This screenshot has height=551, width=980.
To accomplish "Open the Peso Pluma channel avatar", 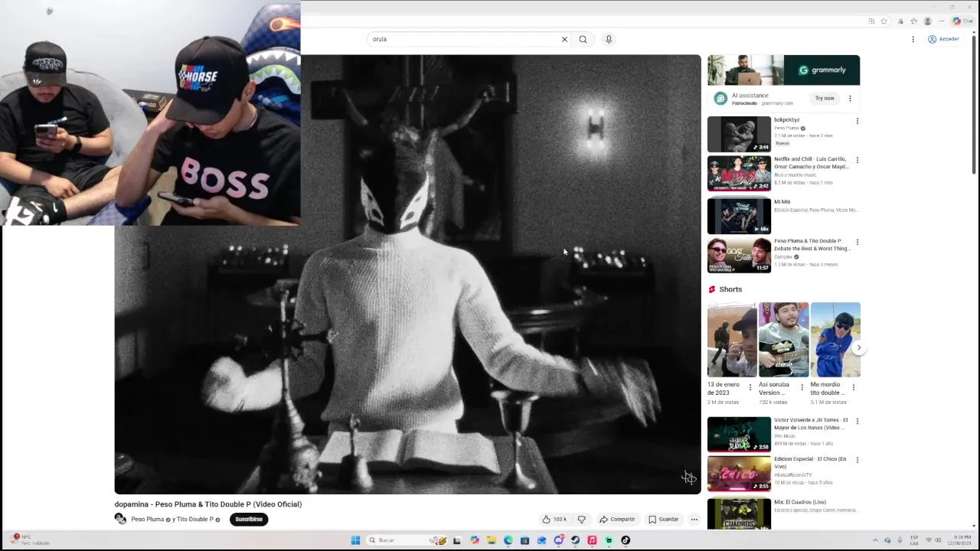I will tap(120, 519).
